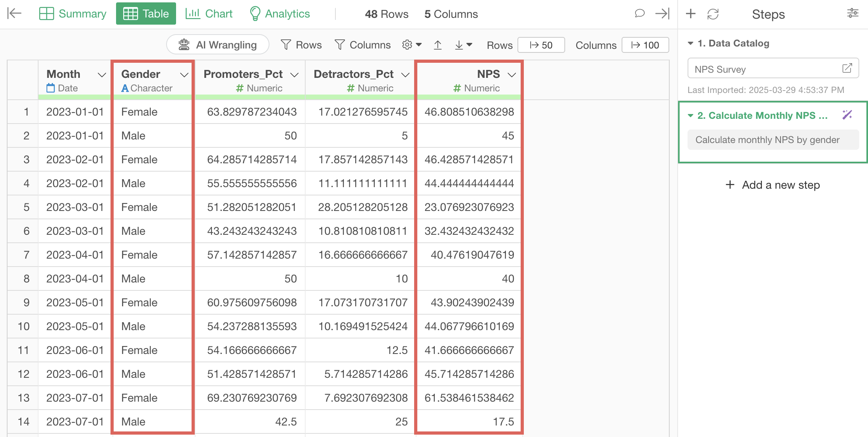
Task: Edit the Columns limit field showing 100
Action: (x=645, y=45)
